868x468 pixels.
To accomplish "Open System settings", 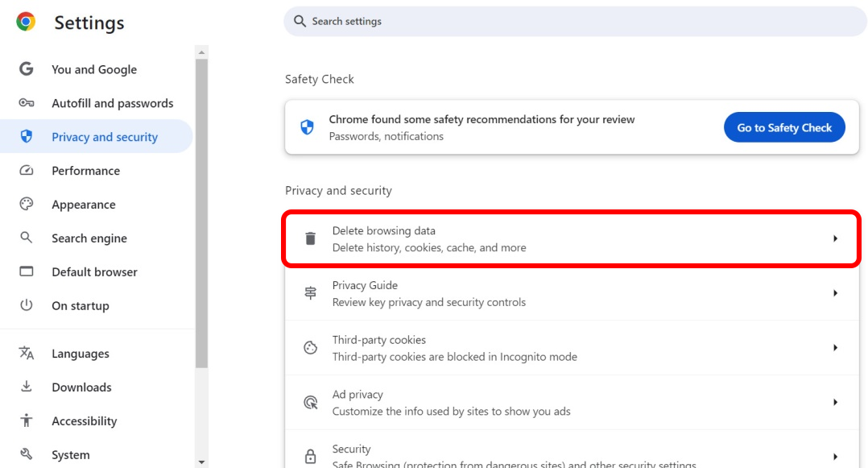I will click(x=97, y=454).
